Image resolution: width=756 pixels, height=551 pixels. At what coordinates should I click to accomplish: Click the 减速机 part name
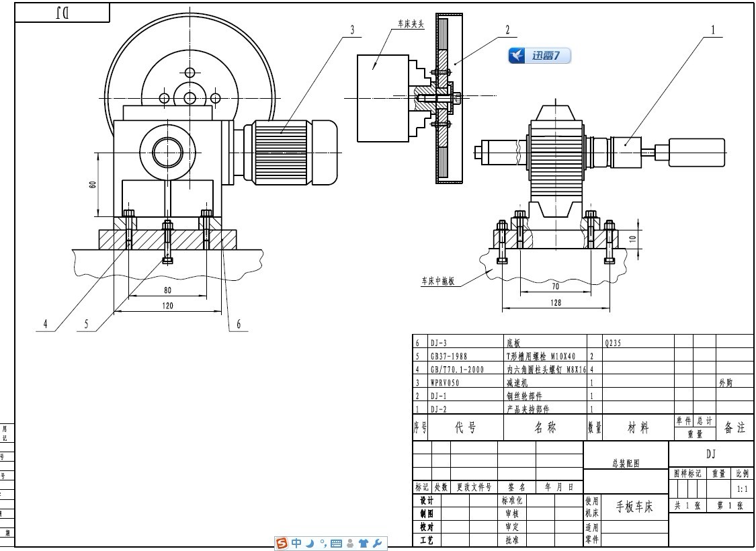tap(517, 383)
